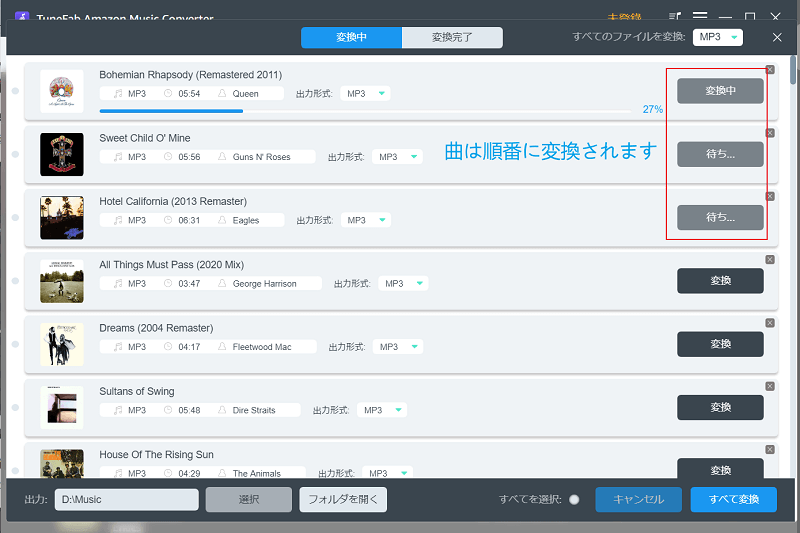Click clock icon beside 05:56 duration
This screenshot has width=800, height=533.
168,157
